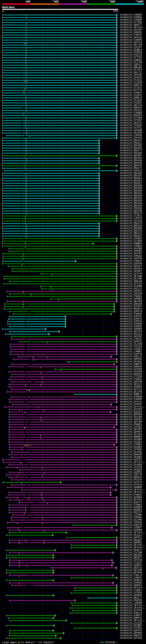Select label UniRef100_C6T218
The height and width of the screenshot is (644, 146).
tap(131, 638)
